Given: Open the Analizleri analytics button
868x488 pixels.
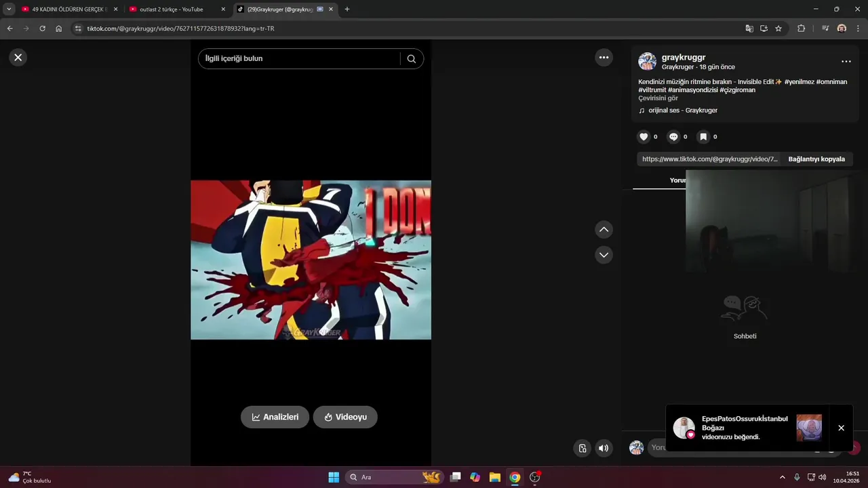Looking at the screenshot, I should [275, 417].
